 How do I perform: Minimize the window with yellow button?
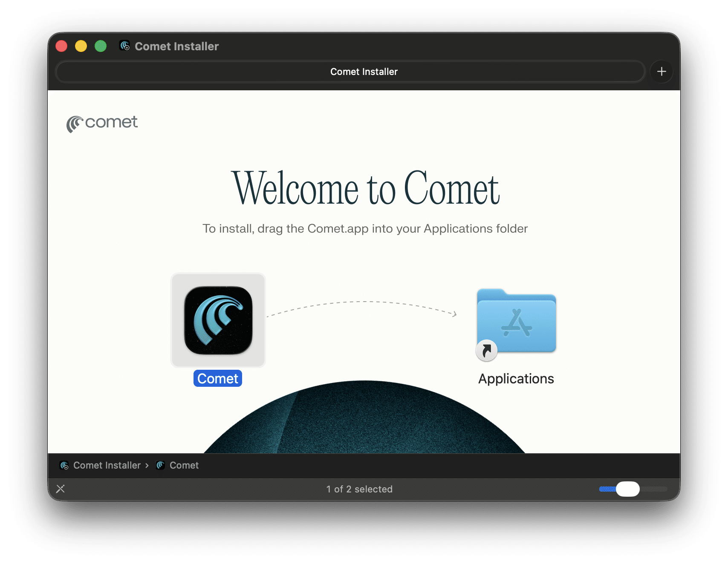(x=81, y=46)
